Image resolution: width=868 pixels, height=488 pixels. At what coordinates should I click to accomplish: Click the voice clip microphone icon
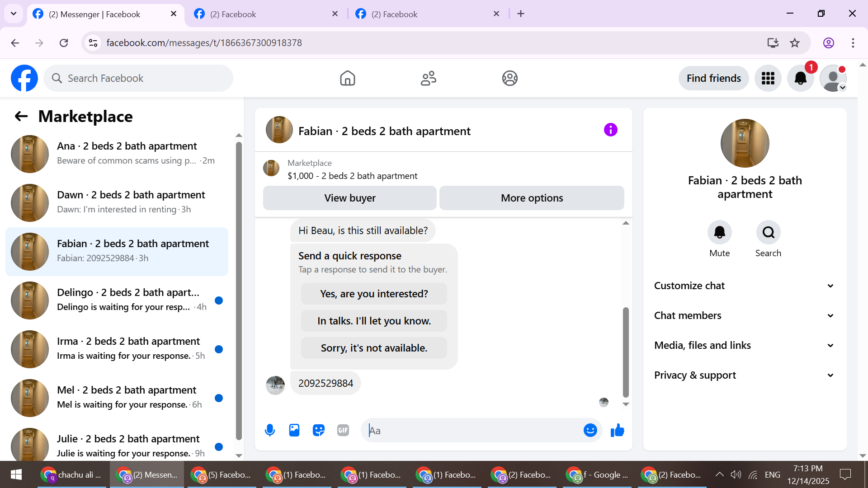(270, 430)
